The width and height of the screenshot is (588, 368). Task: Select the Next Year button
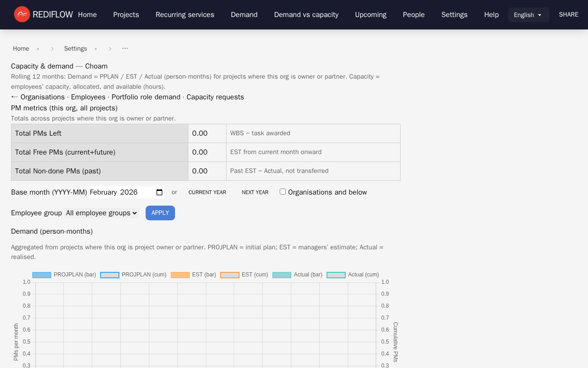(255, 192)
